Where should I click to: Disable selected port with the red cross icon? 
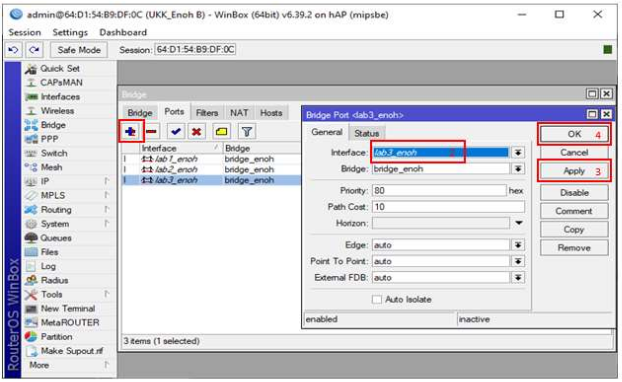click(196, 131)
